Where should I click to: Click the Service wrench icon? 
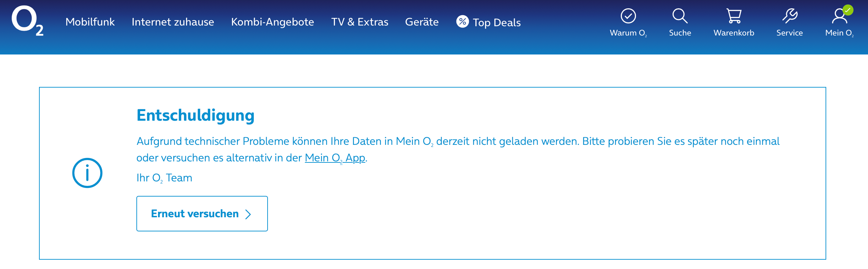click(x=790, y=16)
